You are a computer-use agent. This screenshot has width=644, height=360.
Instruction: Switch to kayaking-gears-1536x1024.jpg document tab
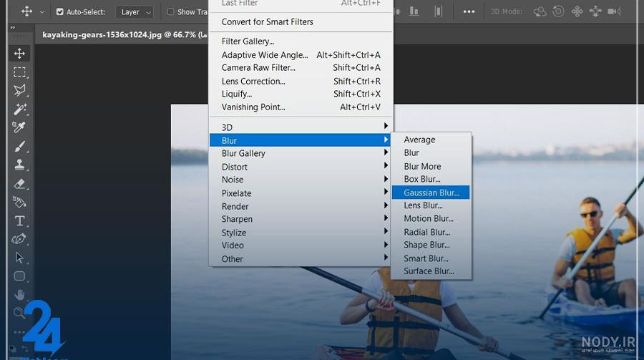tap(125, 34)
